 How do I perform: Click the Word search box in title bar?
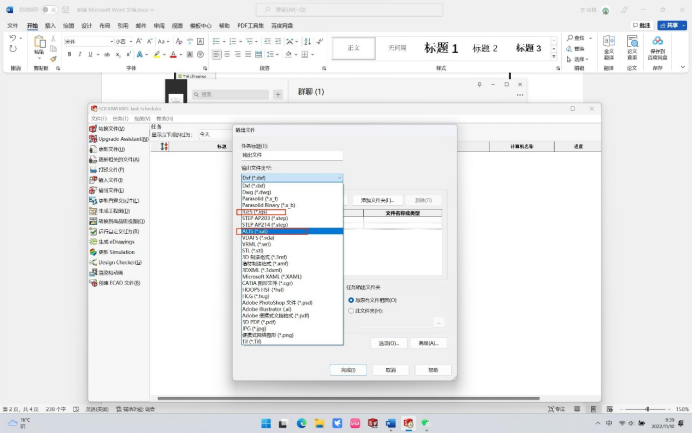coord(349,10)
